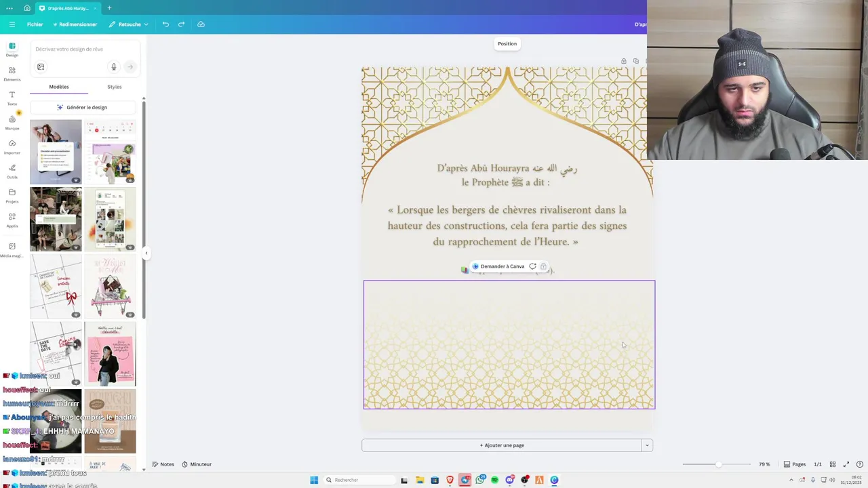This screenshot has width=868, height=488.
Task: Lock the page with the padlock icon
Action: point(624,61)
